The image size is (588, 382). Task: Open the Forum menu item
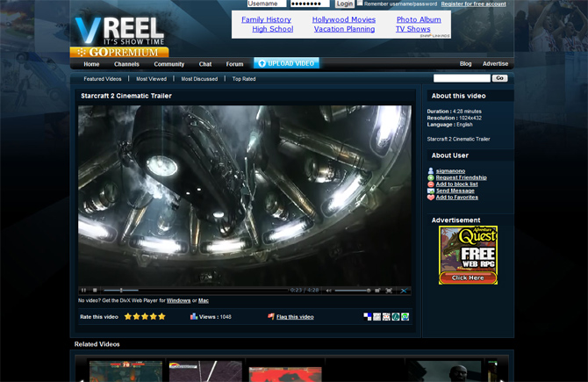tap(234, 64)
